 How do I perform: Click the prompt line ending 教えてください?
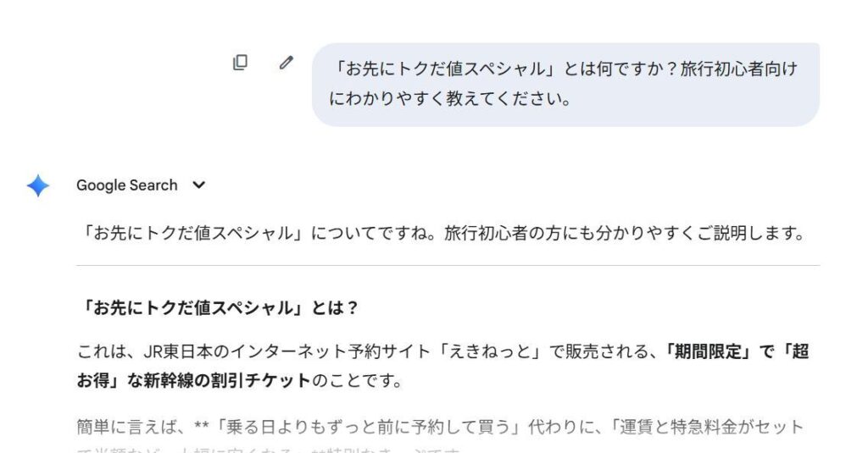point(448,99)
